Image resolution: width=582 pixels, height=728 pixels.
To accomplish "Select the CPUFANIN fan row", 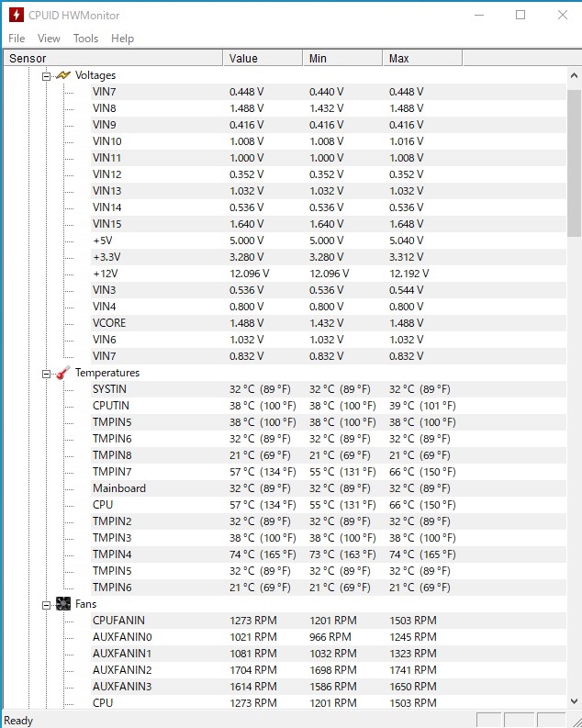I will pos(118,621).
